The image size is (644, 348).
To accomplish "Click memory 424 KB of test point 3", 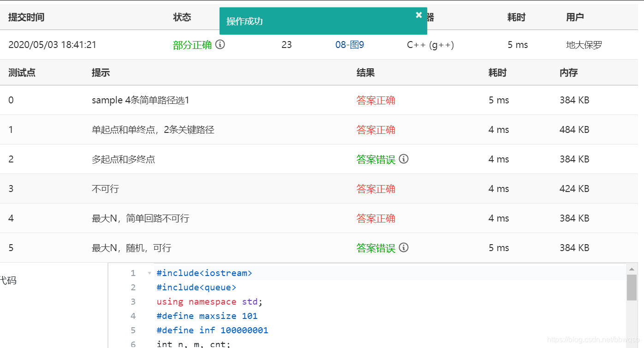I will [574, 189].
